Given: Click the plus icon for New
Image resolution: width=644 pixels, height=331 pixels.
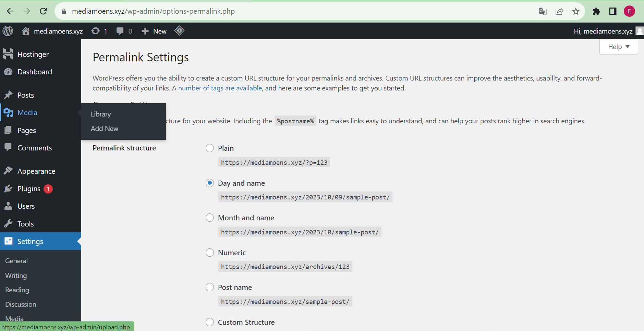Looking at the screenshot, I should tap(145, 31).
